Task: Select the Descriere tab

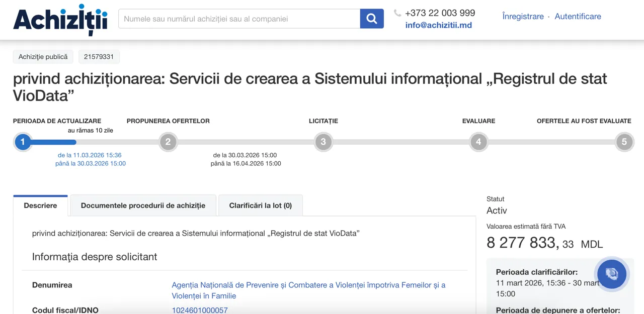Action: tap(40, 205)
